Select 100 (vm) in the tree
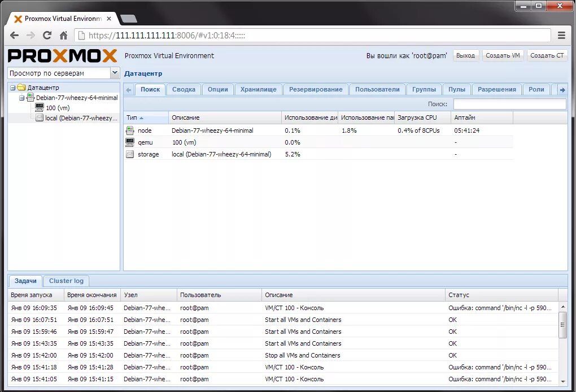This screenshot has width=576, height=392. click(58, 108)
